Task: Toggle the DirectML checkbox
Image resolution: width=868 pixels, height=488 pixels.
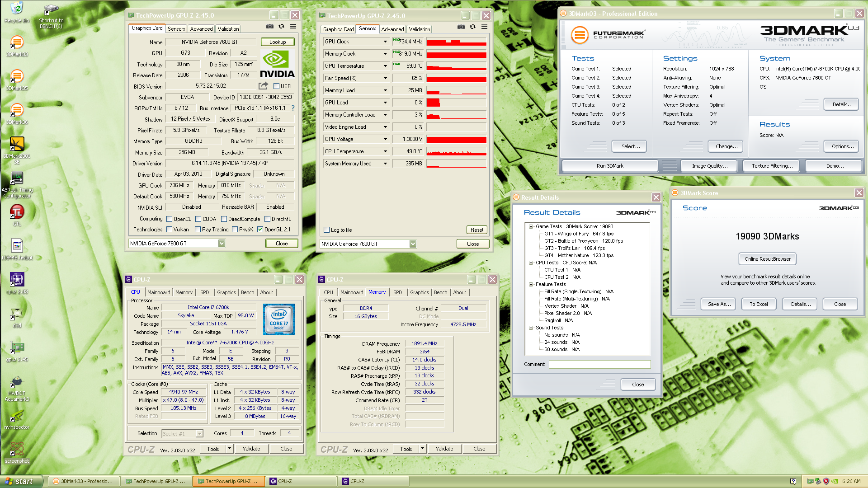Action: tap(267, 219)
